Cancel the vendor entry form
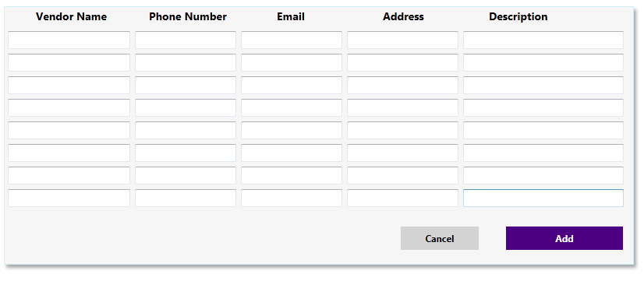 [x=440, y=238]
